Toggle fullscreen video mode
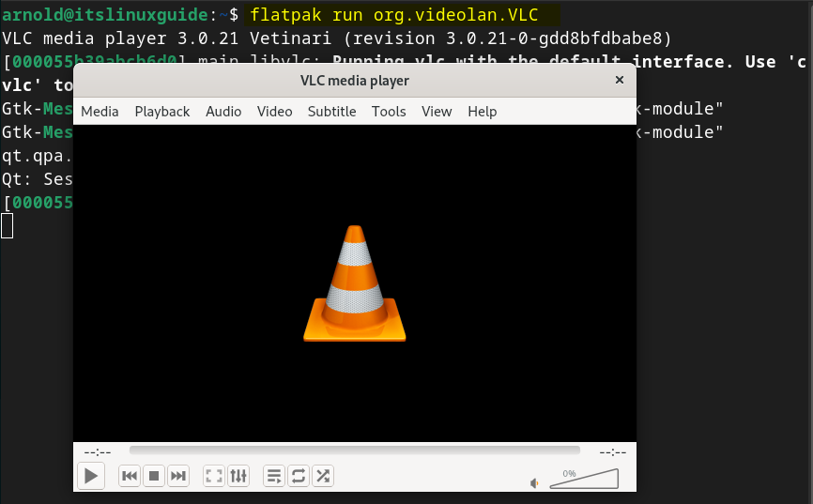This screenshot has height=504, width=813. [x=214, y=476]
